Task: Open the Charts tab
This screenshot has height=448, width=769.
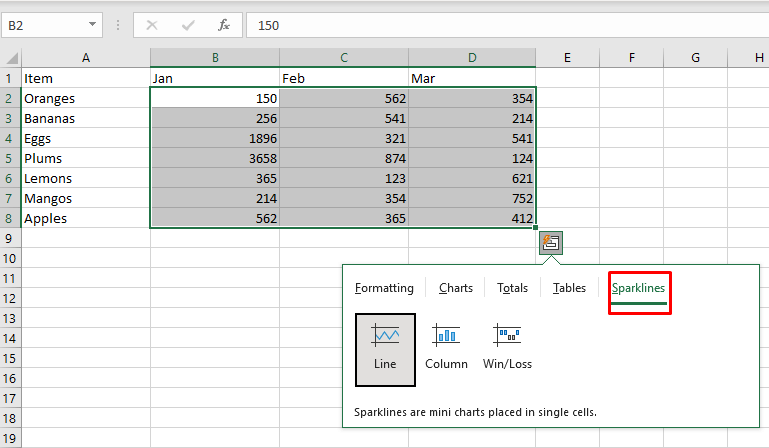Action: click(456, 288)
